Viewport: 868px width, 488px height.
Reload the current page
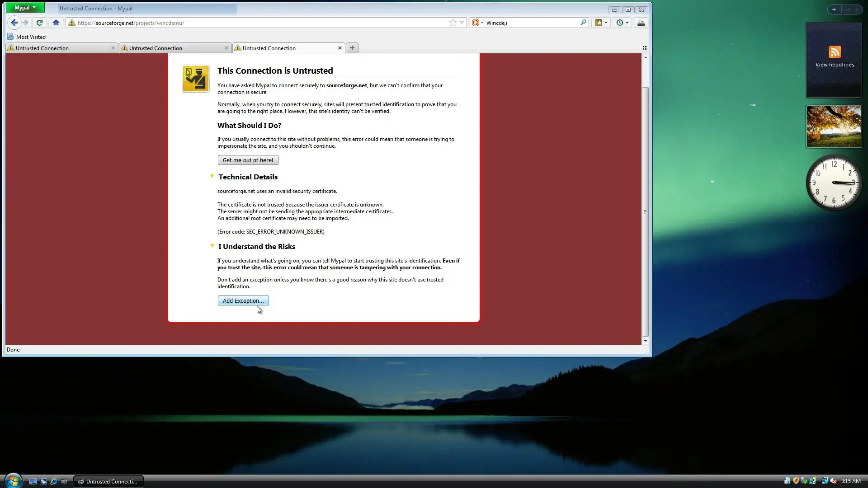(40, 23)
